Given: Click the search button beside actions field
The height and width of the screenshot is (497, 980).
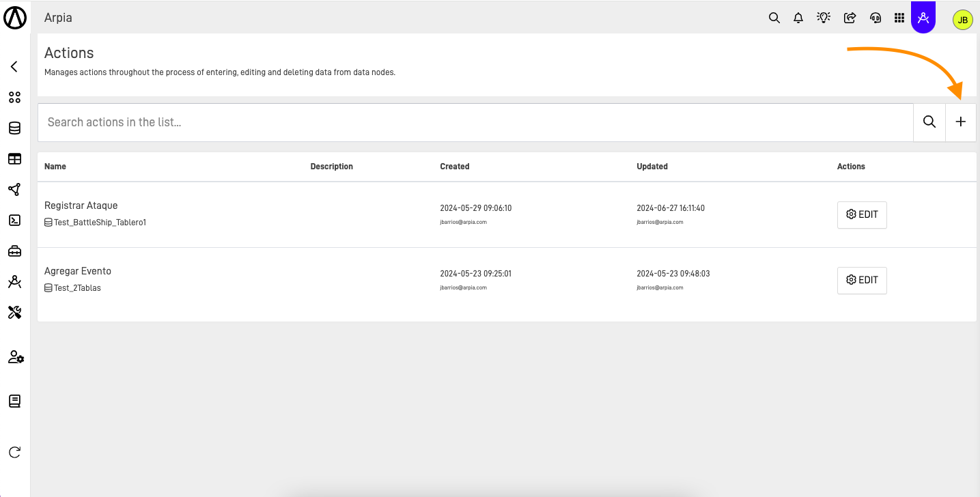Looking at the screenshot, I should 929,122.
